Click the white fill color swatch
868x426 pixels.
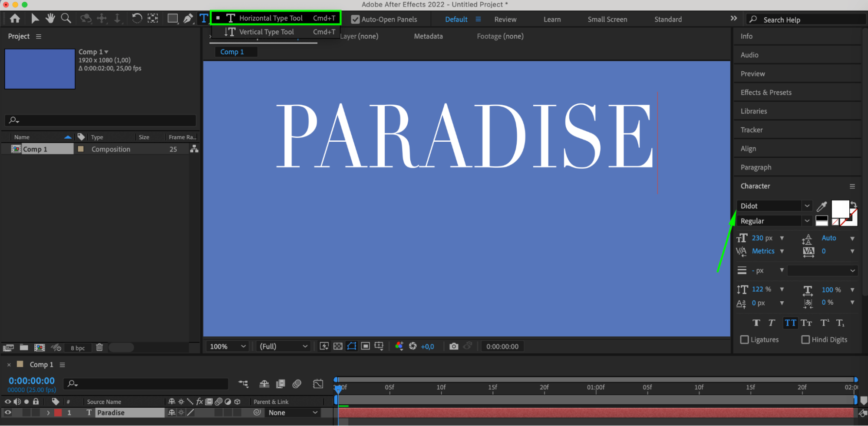coord(839,209)
